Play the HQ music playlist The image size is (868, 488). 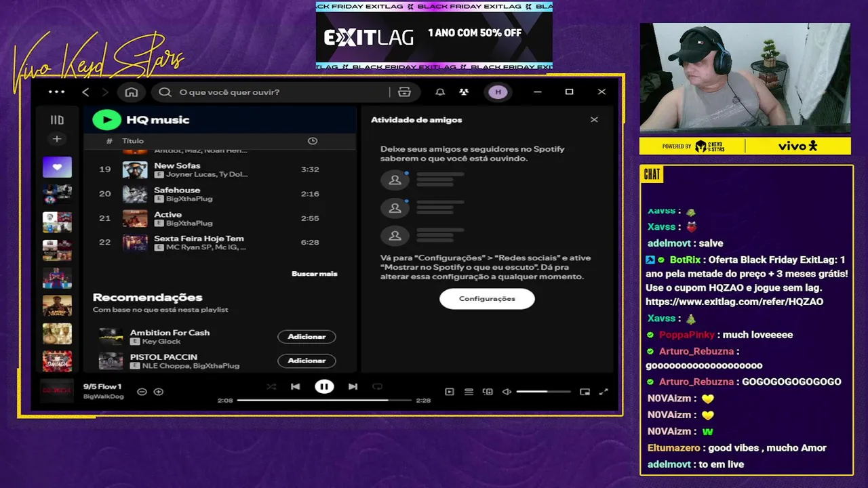pos(106,120)
